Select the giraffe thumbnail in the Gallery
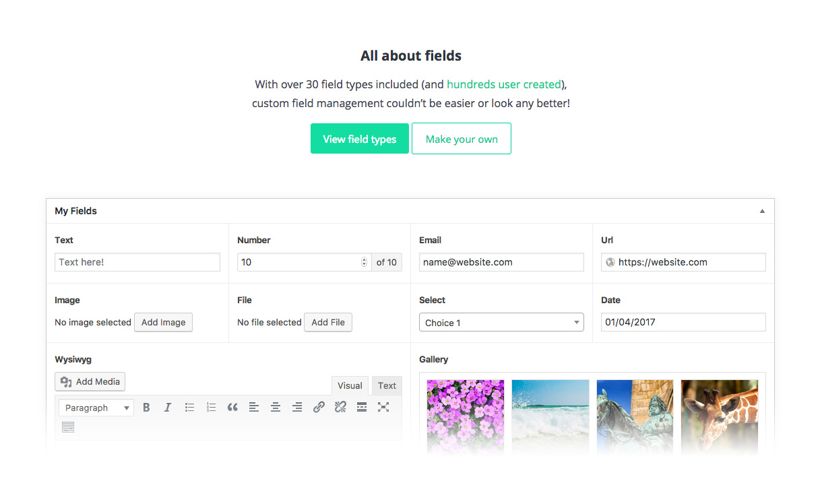822x504 pixels. click(720, 417)
